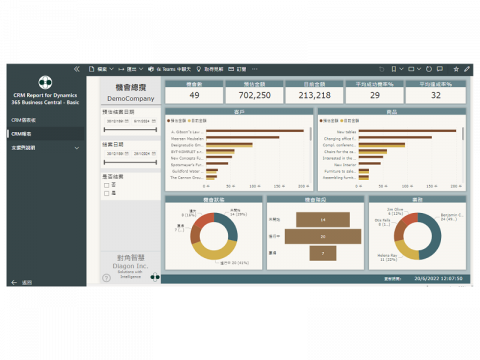Click first date slicer start date field
Viewport: 480px width, 360px height.
coord(115,121)
